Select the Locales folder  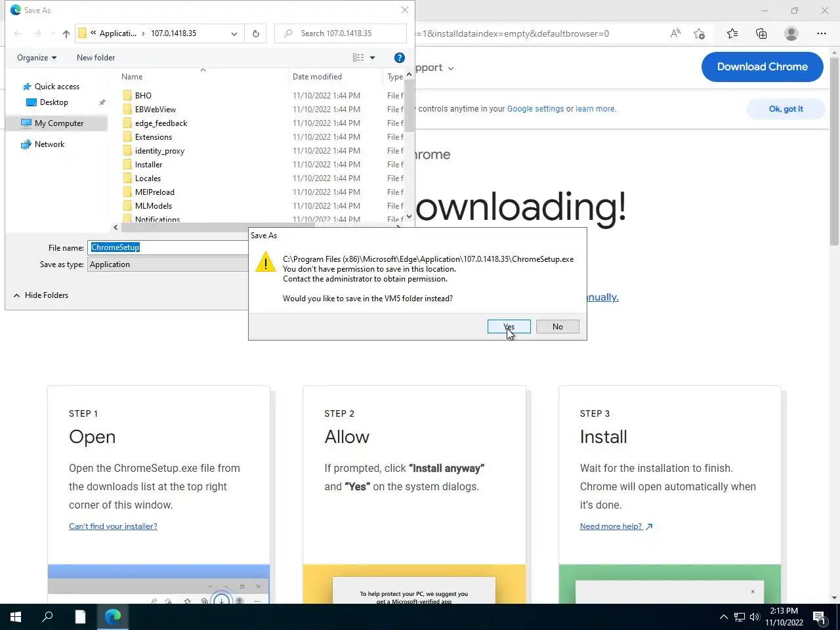pos(148,178)
